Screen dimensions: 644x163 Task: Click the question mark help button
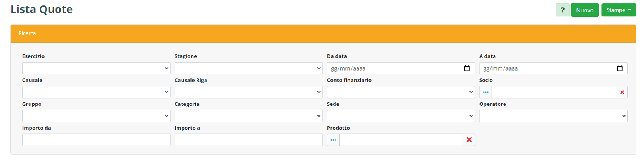coord(562,10)
